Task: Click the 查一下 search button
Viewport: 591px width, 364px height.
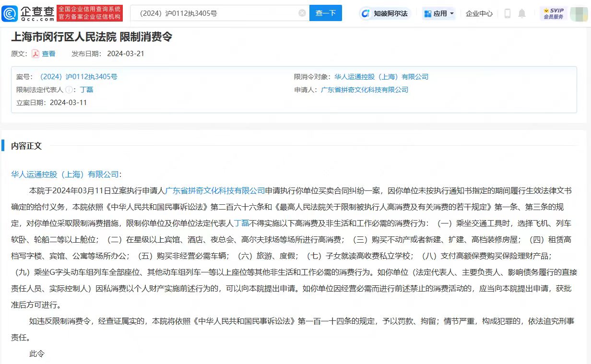Action: tap(326, 13)
